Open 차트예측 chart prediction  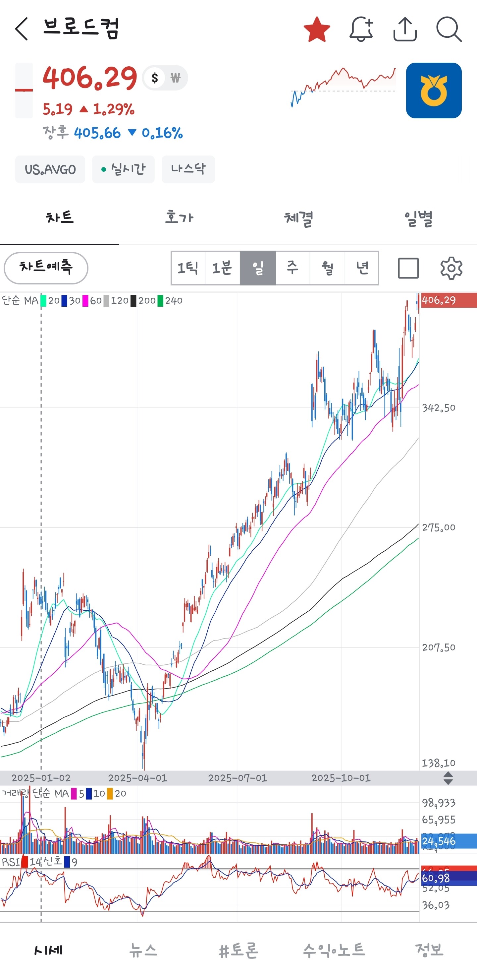(x=46, y=268)
